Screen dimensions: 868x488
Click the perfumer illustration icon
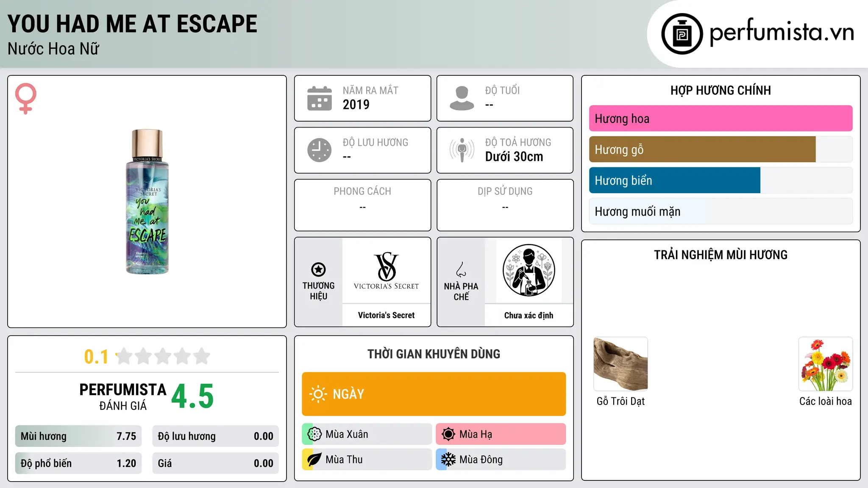pos(529,270)
